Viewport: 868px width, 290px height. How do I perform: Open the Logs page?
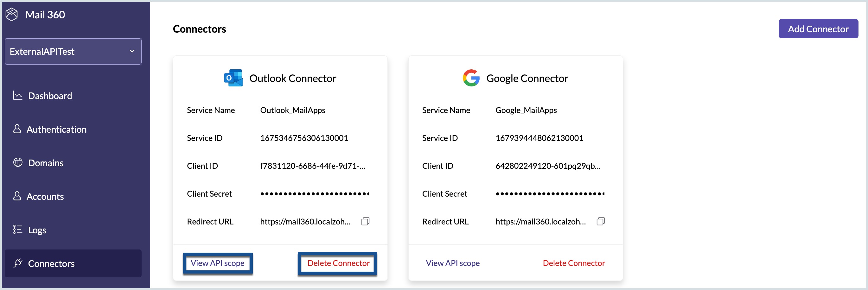click(x=37, y=230)
